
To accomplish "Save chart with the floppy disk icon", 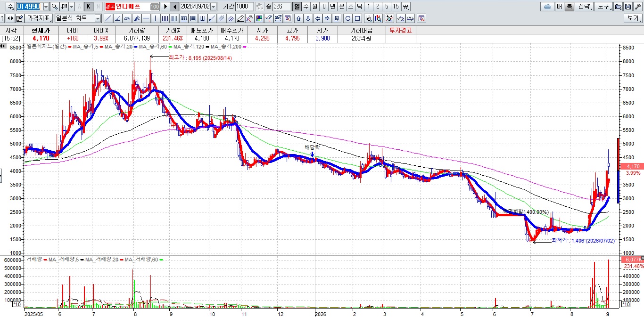I will click(627, 7).
